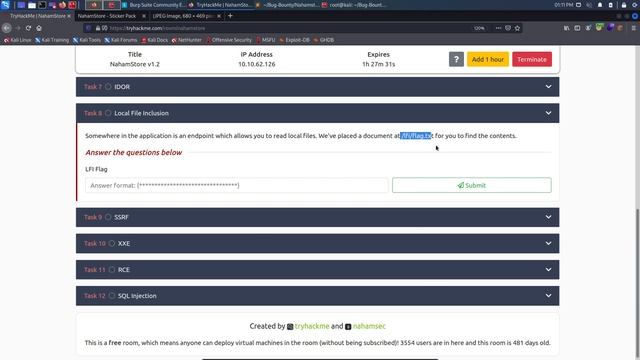Expand Task 12 SQL Injection chevron
This screenshot has width=640, height=360.
(548, 296)
